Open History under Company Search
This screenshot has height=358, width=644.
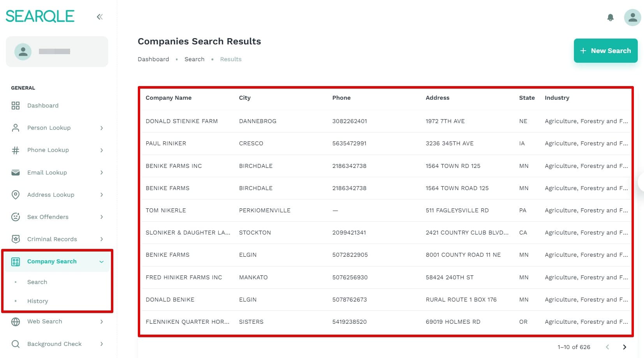(x=38, y=301)
